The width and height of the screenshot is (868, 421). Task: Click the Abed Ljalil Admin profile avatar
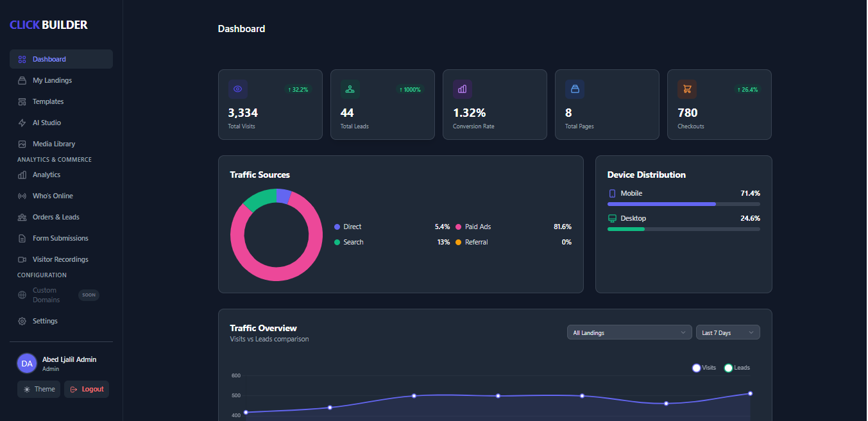26,363
